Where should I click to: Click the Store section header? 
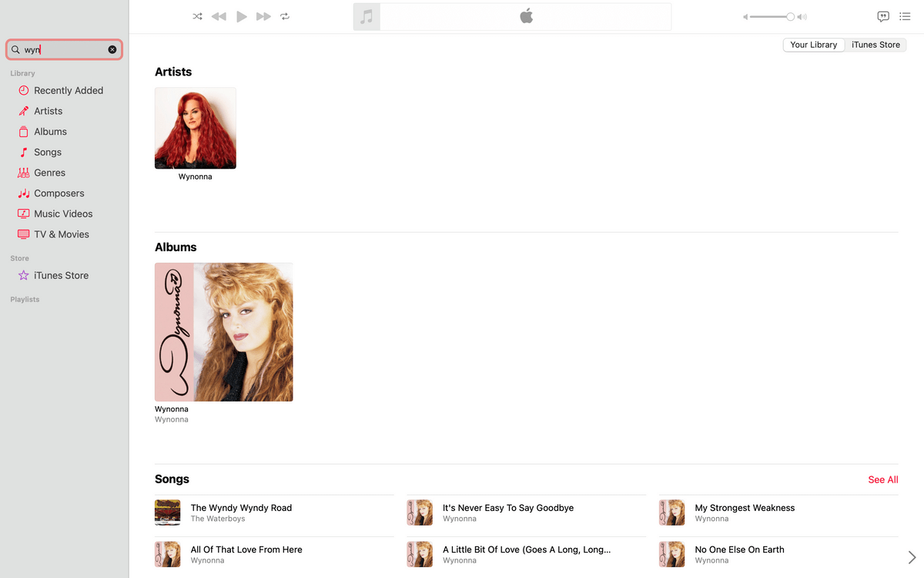point(19,258)
